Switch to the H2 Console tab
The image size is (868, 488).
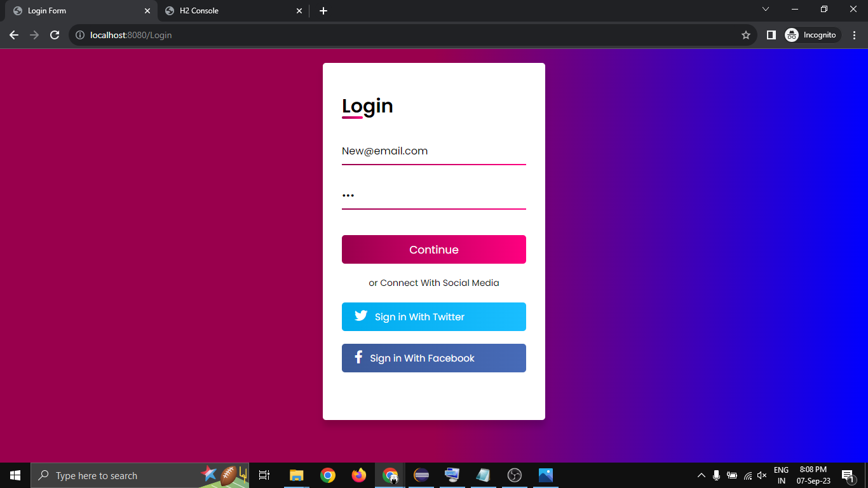tap(233, 11)
